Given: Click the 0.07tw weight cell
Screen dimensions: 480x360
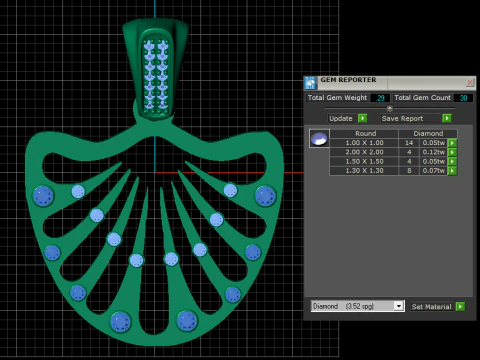Looking at the screenshot, I should (x=434, y=171).
